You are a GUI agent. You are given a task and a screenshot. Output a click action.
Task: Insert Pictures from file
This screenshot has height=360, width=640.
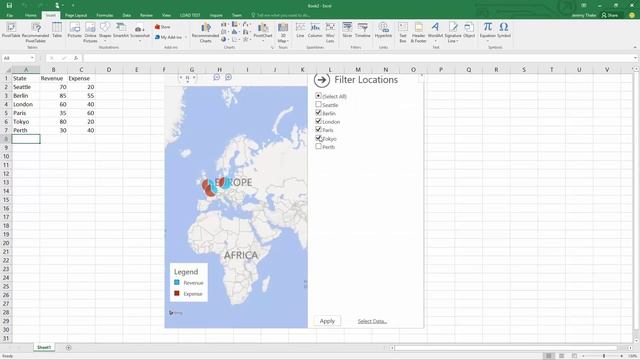click(75, 31)
